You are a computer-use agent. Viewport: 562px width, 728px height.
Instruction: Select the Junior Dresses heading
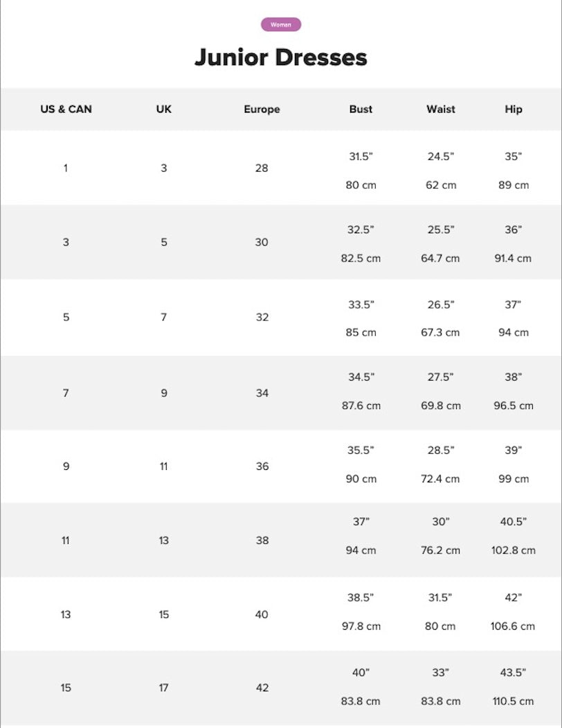click(281, 57)
